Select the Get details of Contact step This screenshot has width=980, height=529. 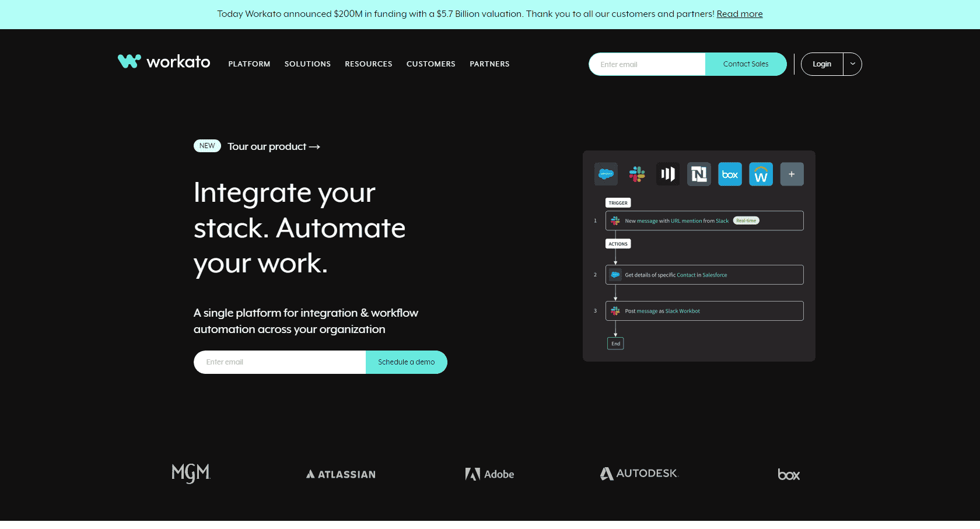pyautogui.click(x=705, y=275)
